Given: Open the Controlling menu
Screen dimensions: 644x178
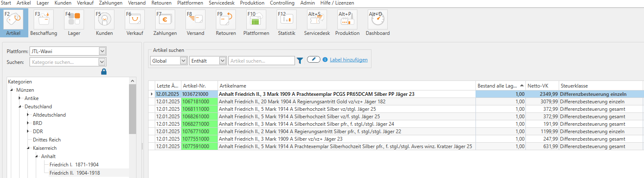Looking at the screenshot, I should [x=282, y=3].
